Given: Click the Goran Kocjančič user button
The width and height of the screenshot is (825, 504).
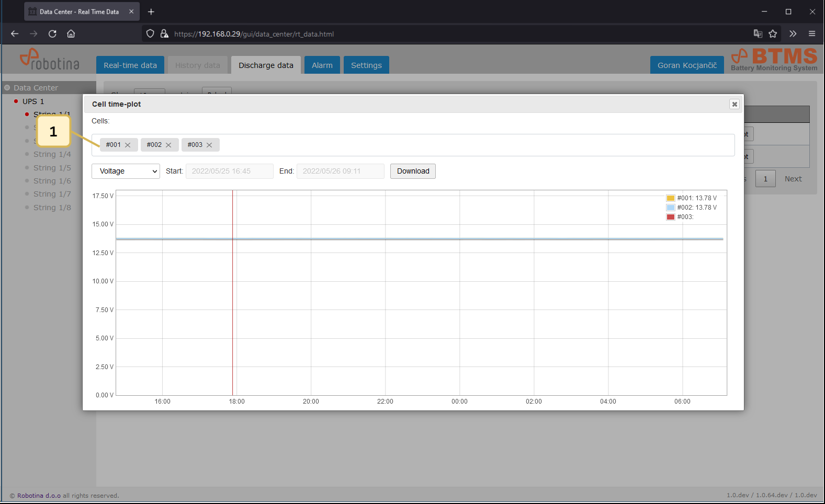Looking at the screenshot, I should (687, 65).
